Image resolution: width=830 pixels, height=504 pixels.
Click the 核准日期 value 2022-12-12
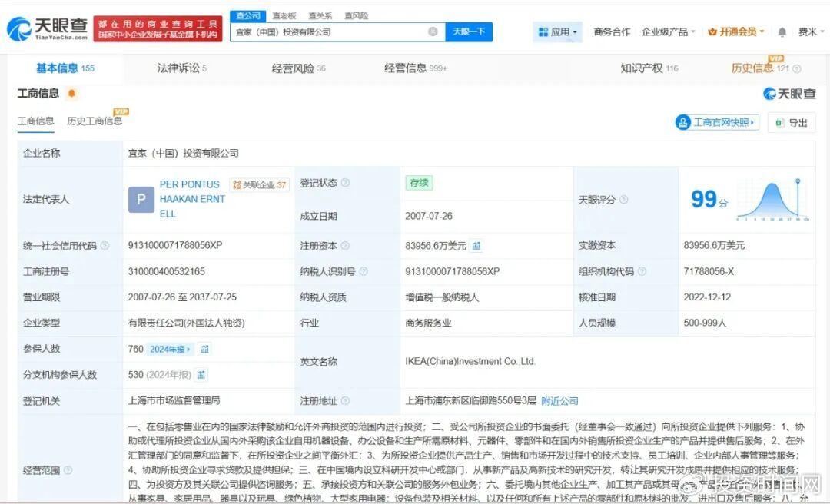pyautogui.click(x=707, y=297)
